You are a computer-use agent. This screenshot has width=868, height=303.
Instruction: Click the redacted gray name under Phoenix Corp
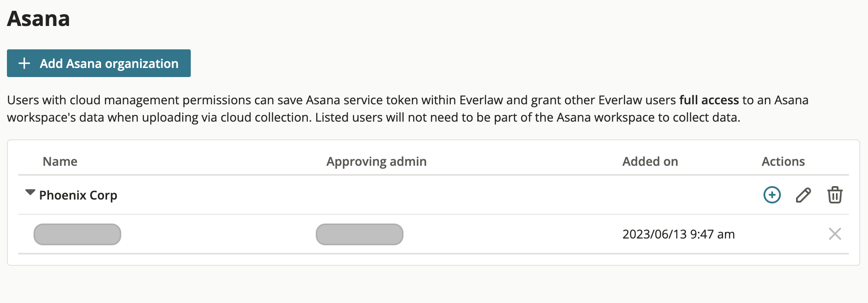(x=77, y=234)
